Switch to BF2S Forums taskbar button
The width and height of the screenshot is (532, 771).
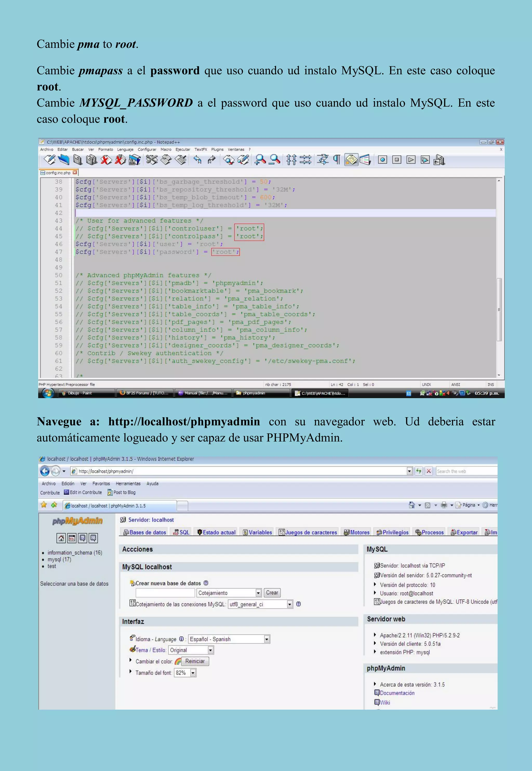145,393
